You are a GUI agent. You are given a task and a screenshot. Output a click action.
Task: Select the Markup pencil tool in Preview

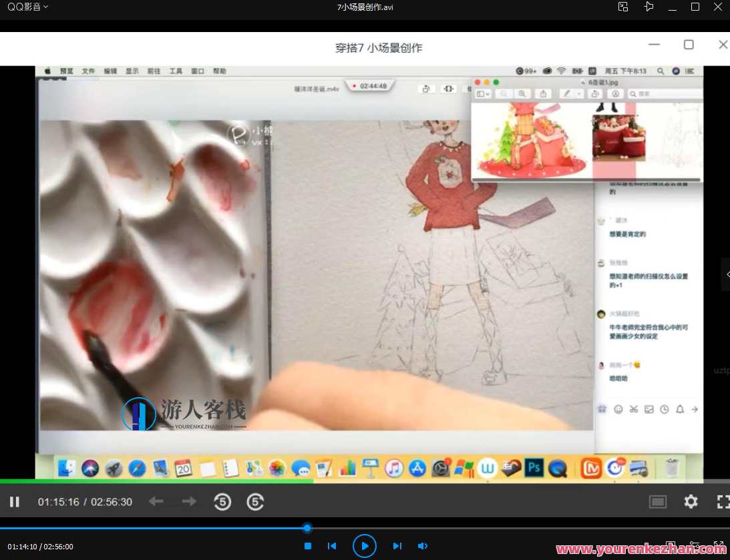[568, 93]
